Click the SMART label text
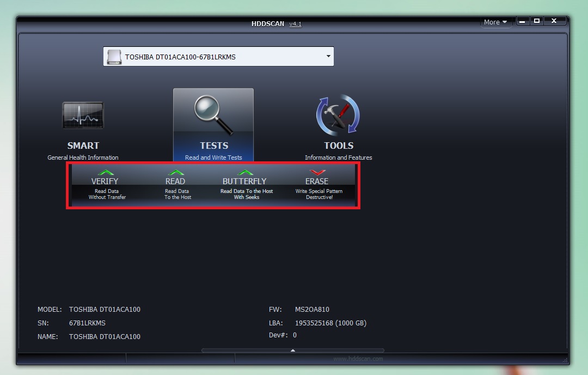This screenshot has width=588, height=375. 83,146
